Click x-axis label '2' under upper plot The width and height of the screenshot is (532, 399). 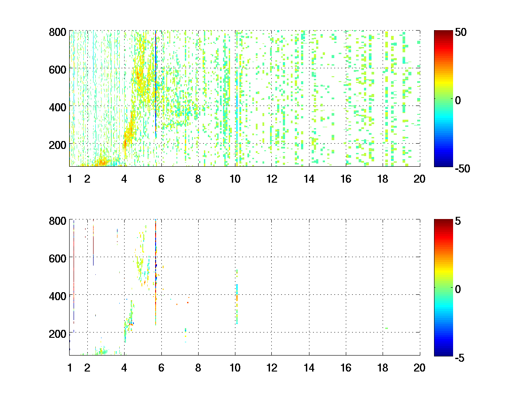pos(87,179)
